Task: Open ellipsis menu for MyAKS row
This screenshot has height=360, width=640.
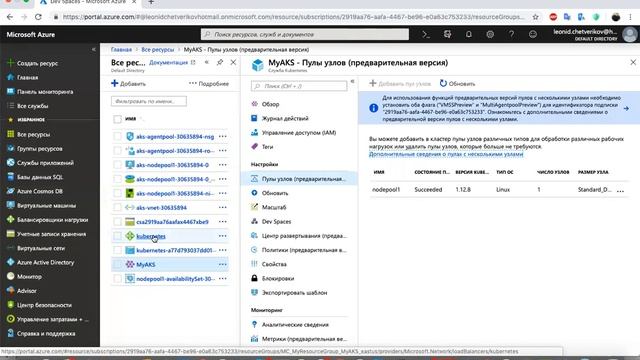Action: [222, 264]
